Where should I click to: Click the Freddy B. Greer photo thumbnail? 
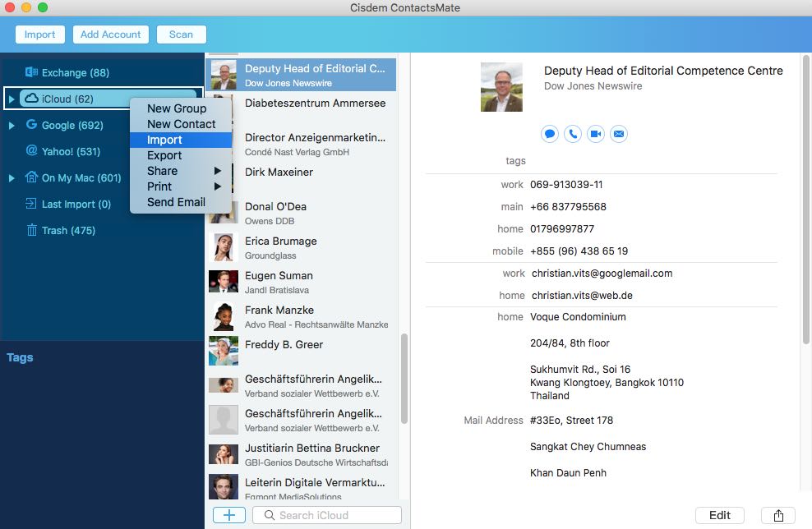224,351
